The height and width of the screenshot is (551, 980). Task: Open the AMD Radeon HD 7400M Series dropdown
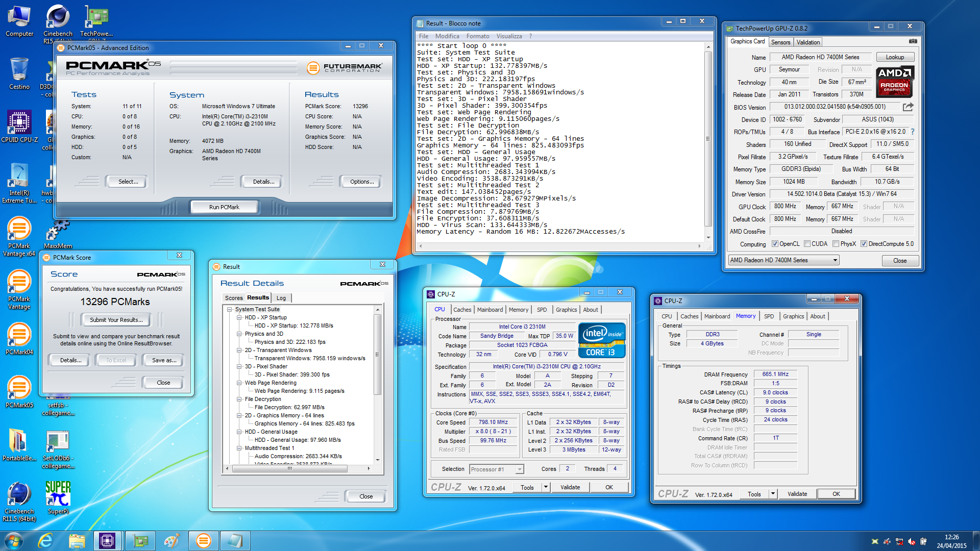click(783, 260)
